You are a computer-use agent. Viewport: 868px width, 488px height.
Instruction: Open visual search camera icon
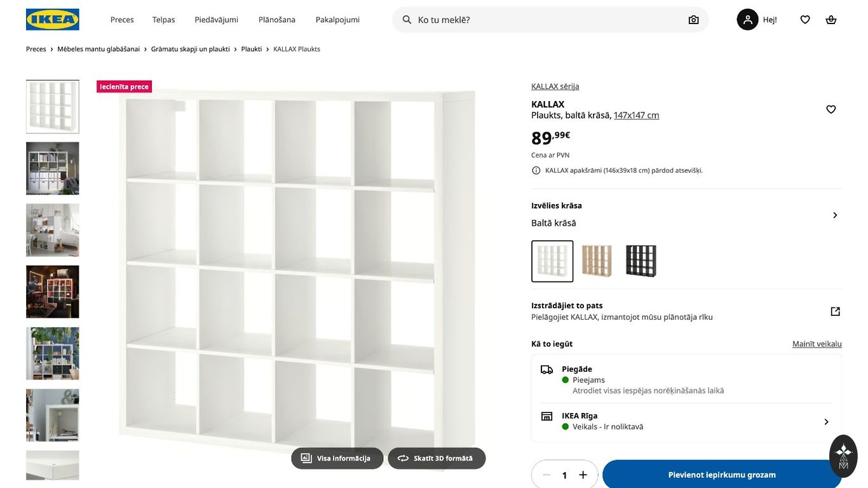tap(693, 20)
